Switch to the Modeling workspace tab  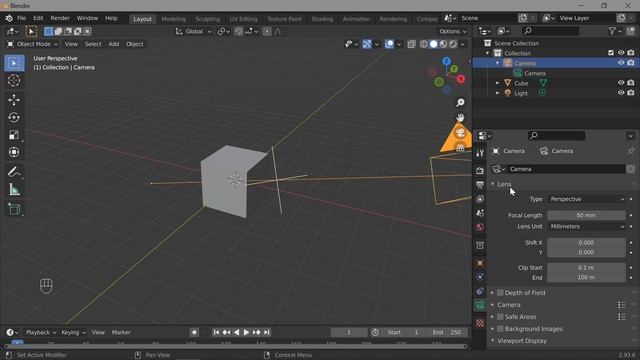tap(173, 19)
